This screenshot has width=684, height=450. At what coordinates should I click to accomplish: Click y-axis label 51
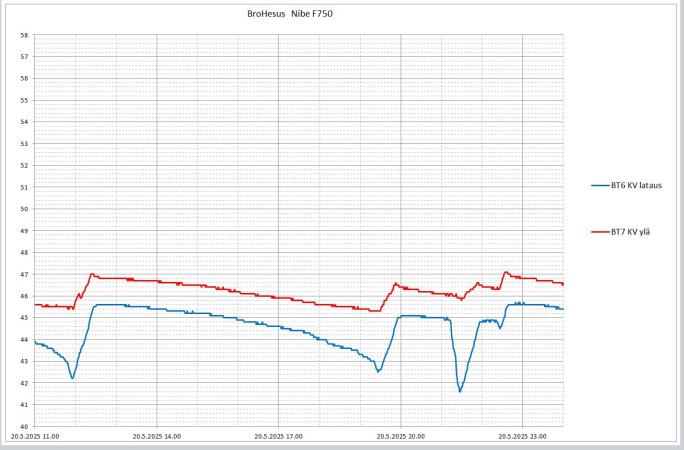pyautogui.click(x=24, y=187)
